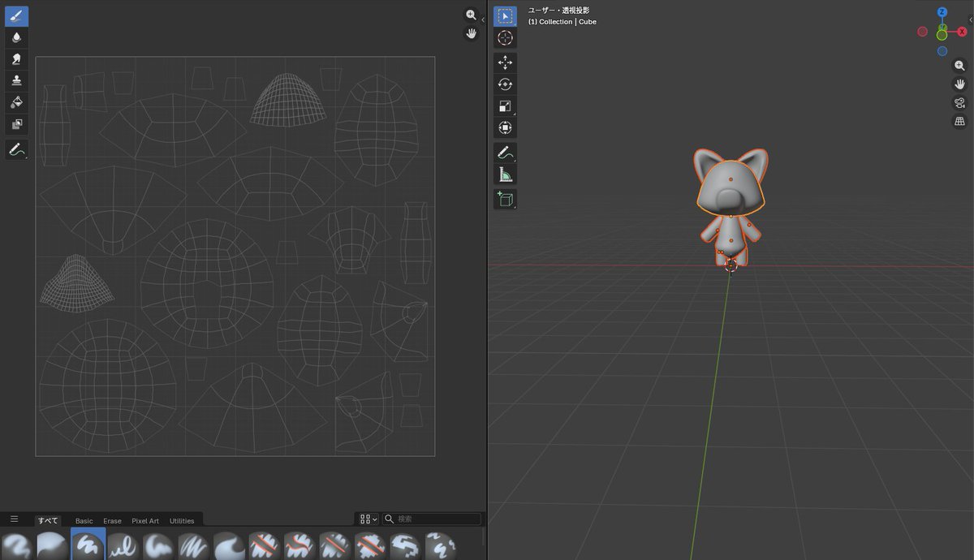Image resolution: width=974 pixels, height=560 pixels.
Task: Click the pan hand in image editor
Action: click(x=471, y=33)
